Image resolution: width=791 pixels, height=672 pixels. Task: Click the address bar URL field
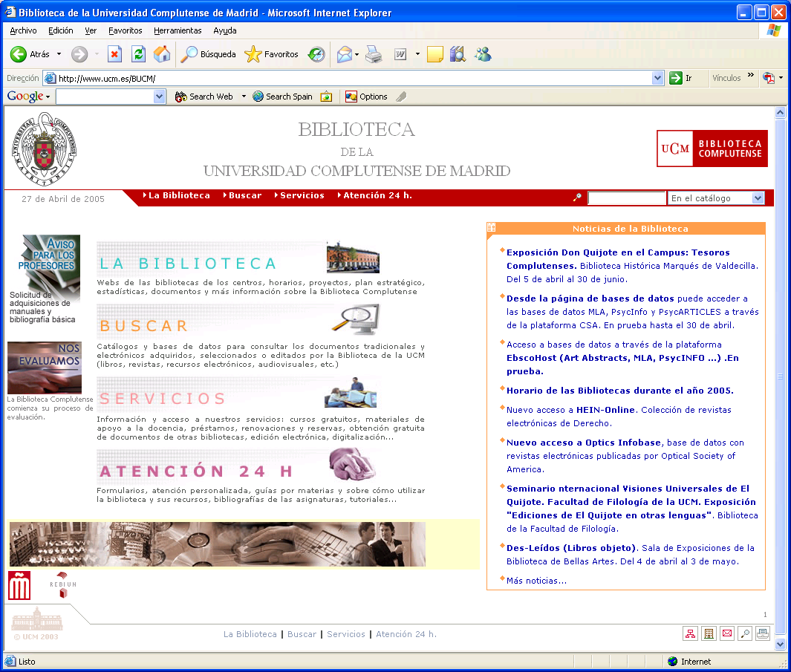(353, 78)
